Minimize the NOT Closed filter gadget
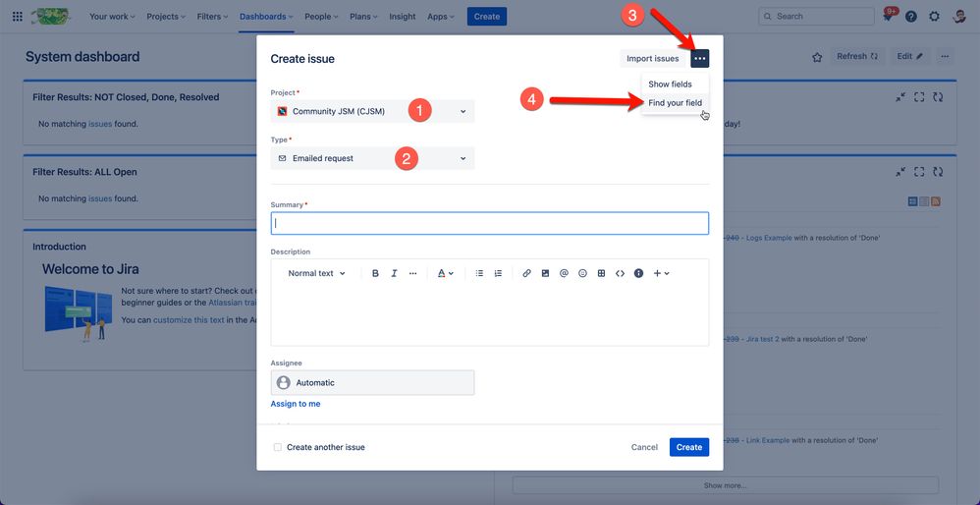 tap(900, 97)
